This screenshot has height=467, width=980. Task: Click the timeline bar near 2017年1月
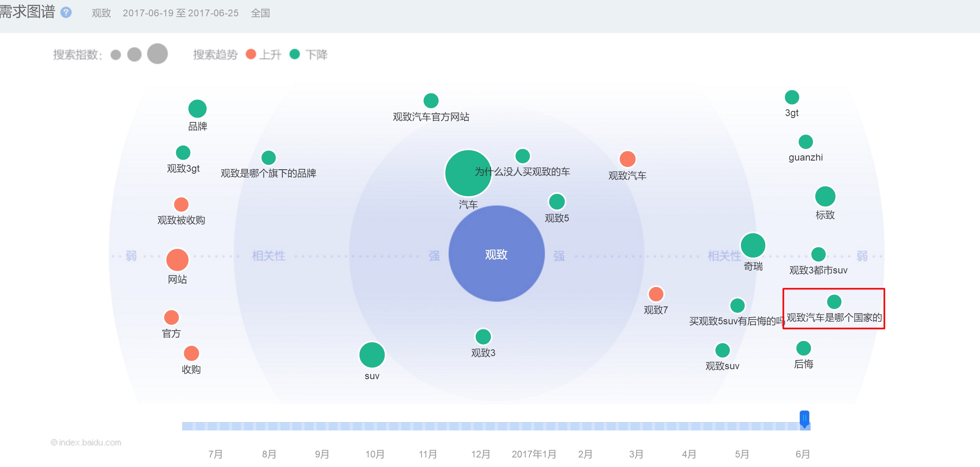point(534,426)
